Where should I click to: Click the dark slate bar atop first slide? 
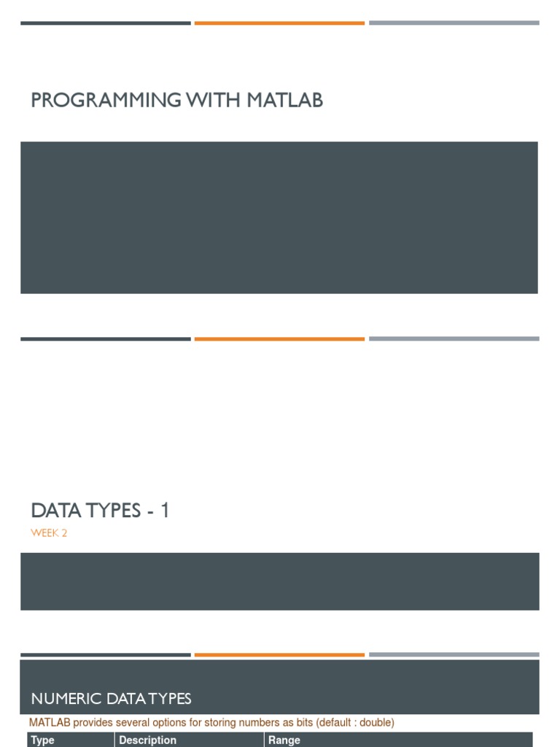tap(106, 23)
